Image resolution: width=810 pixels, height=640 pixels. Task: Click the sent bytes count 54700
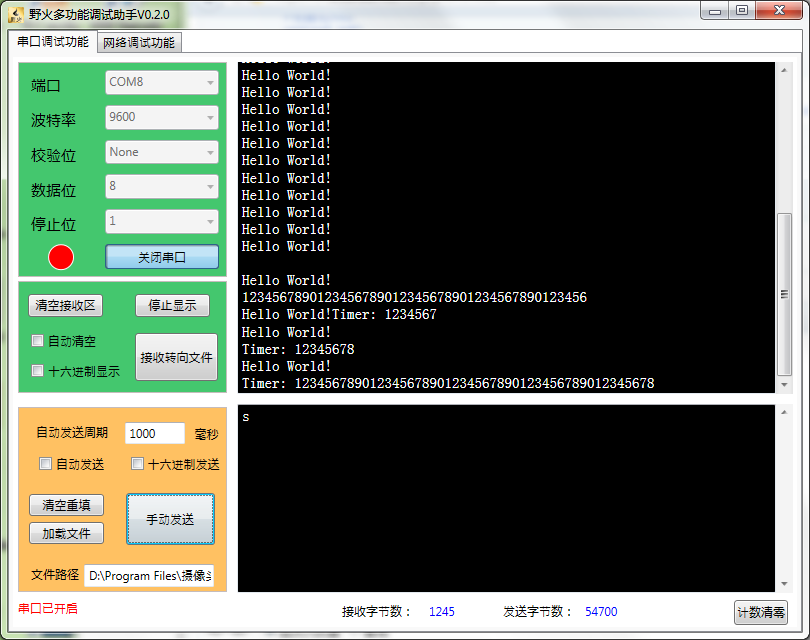coord(601,612)
